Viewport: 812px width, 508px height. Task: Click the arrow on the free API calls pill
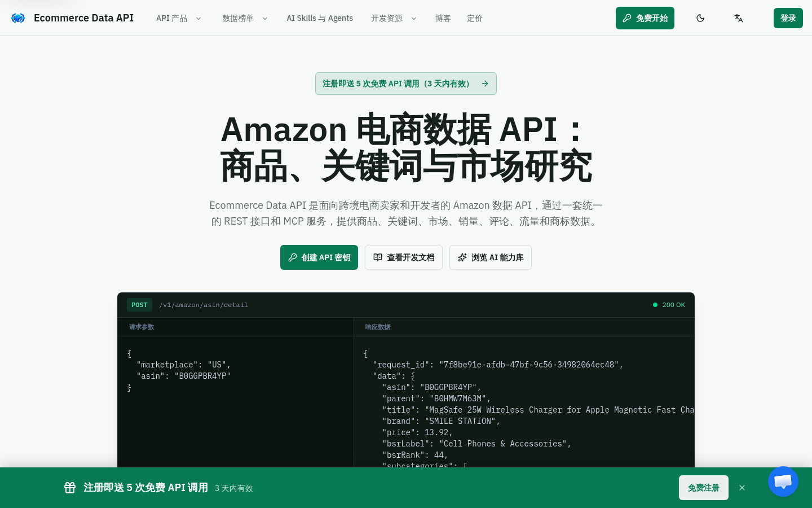pyautogui.click(x=485, y=84)
